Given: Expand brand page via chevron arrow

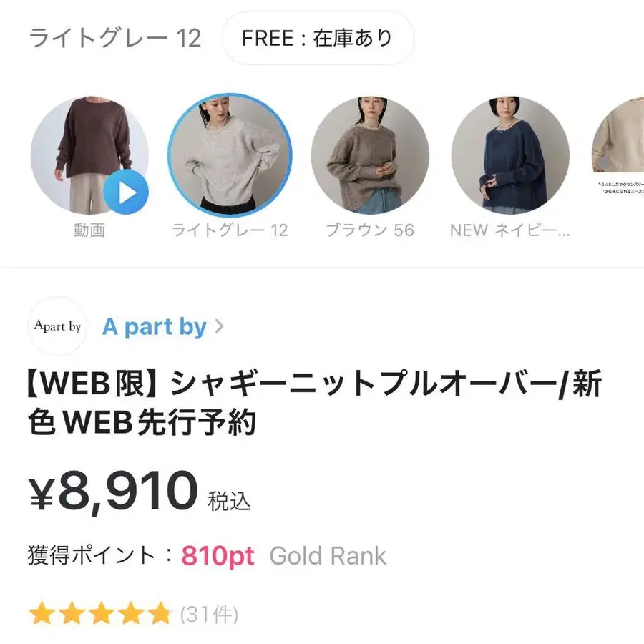Looking at the screenshot, I should pyautogui.click(x=220, y=327).
